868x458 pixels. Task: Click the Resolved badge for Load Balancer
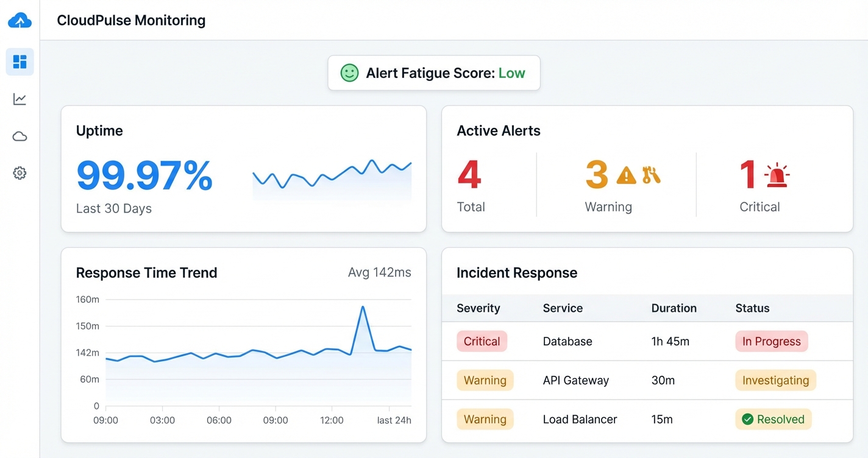[x=773, y=419]
